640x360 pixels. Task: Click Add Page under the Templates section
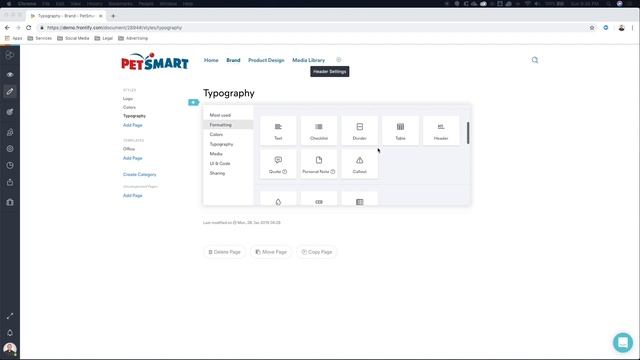133,158
